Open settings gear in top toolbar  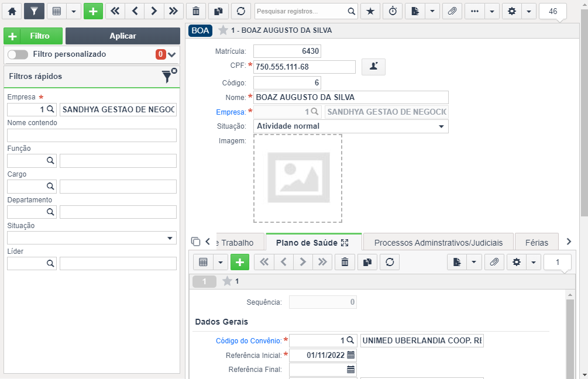click(x=512, y=11)
